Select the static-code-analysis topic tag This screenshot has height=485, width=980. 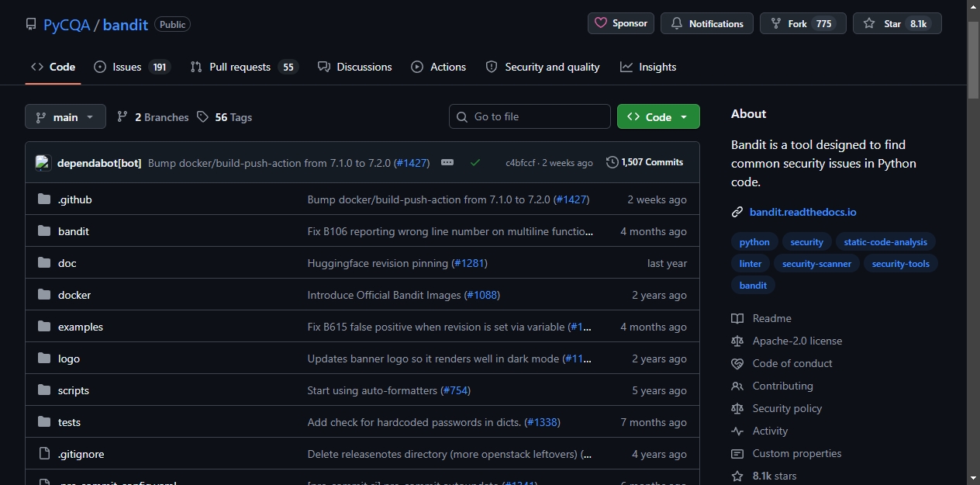[885, 242]
